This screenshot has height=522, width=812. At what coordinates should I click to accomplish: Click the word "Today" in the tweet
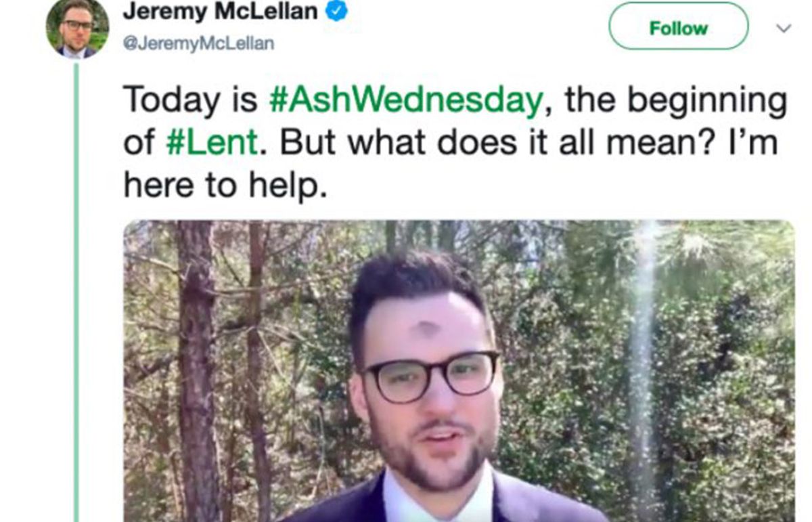point(167,101)
